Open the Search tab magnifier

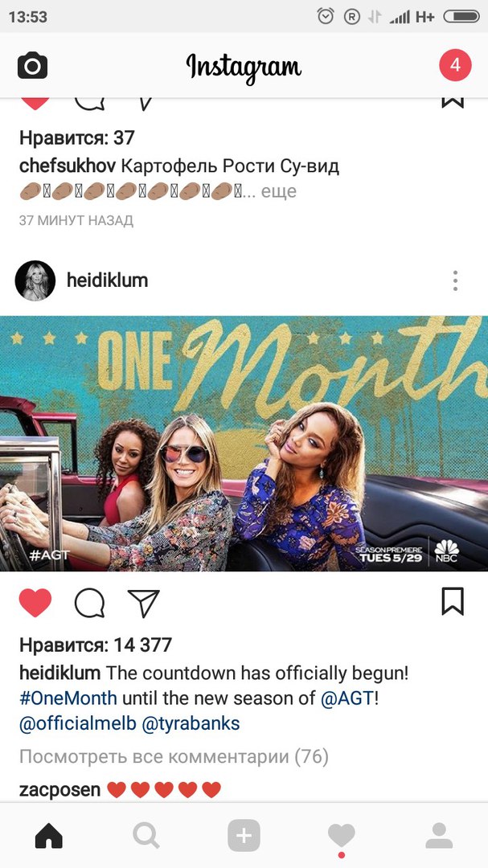(146, 835)
